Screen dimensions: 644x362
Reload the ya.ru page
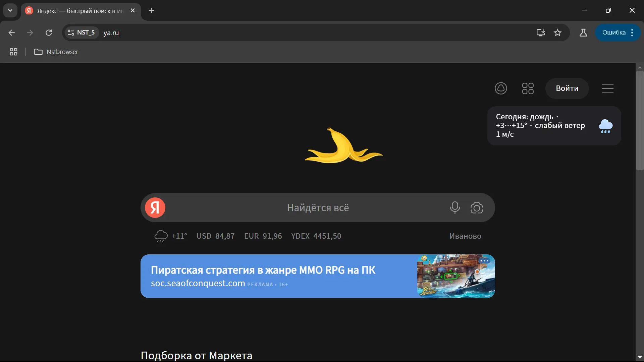pos(49,33)
